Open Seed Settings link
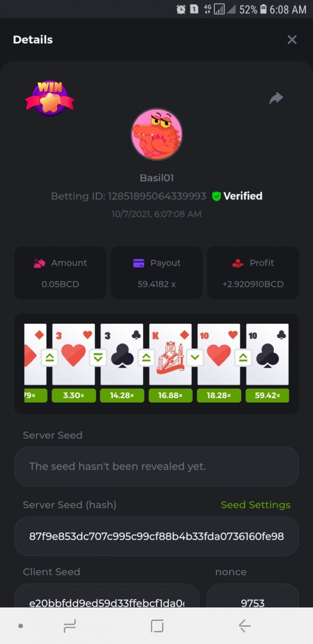Image resolution: width=313 pixels, height=644 pixels. 256,505
